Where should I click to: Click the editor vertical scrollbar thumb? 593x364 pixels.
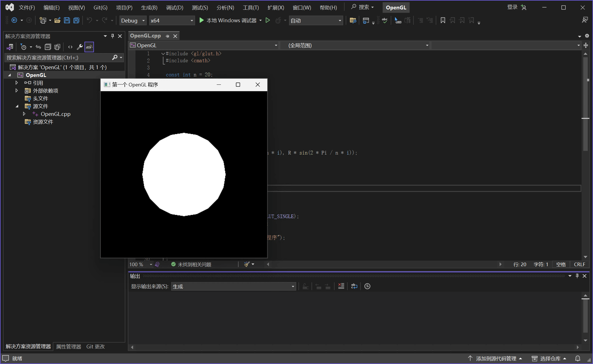click(585, 104)
